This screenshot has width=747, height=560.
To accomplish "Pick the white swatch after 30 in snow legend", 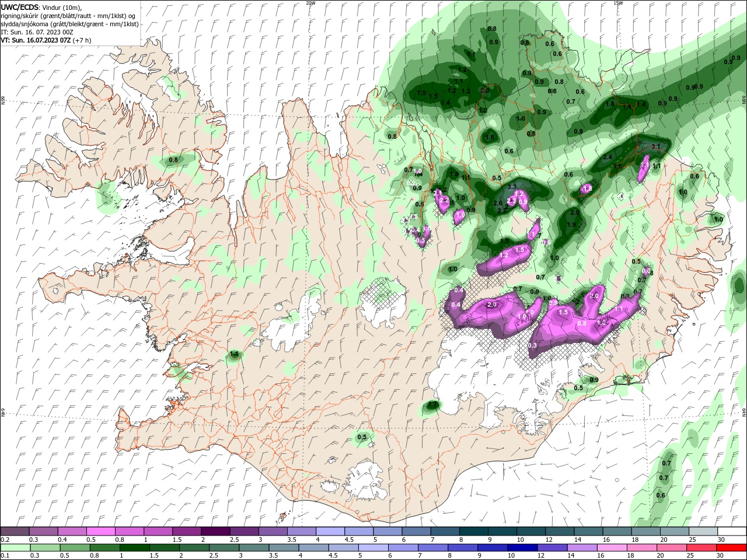I will tap(731, 531).
